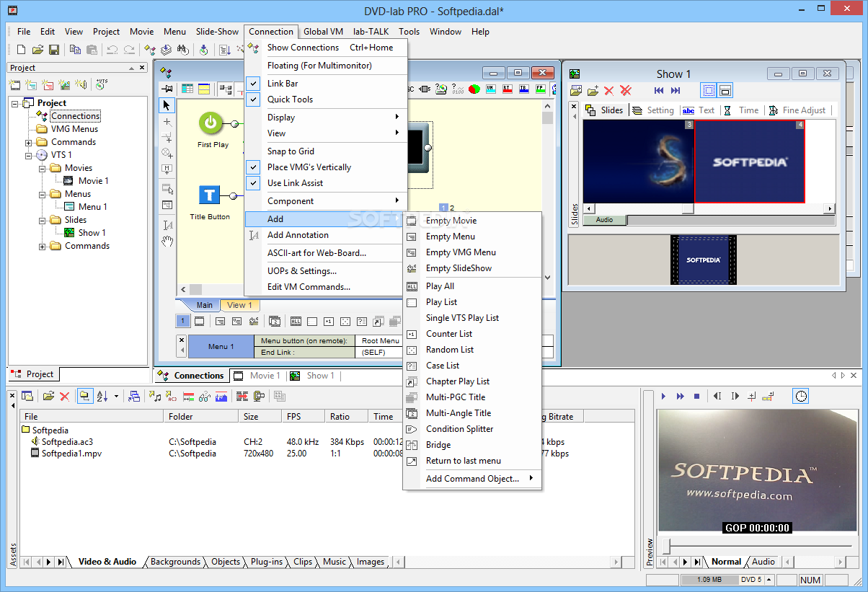
Task: Toggle the folder view button in Assets toolbar
Action: [x=85, y=396]
